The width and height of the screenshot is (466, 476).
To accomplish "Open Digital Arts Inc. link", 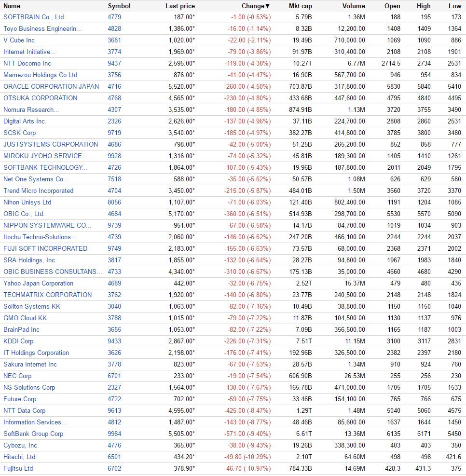I will 25,121.
